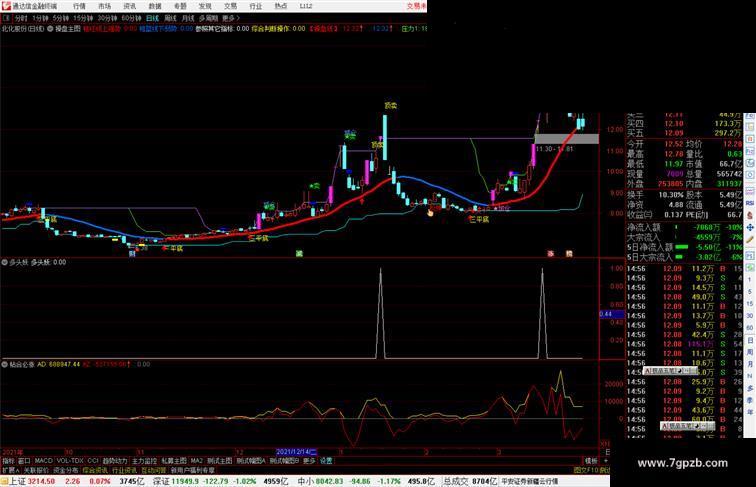Switch to quarterly 季 period in sidebar
Viewport: 756px width, 487px height.
[750, 400]
